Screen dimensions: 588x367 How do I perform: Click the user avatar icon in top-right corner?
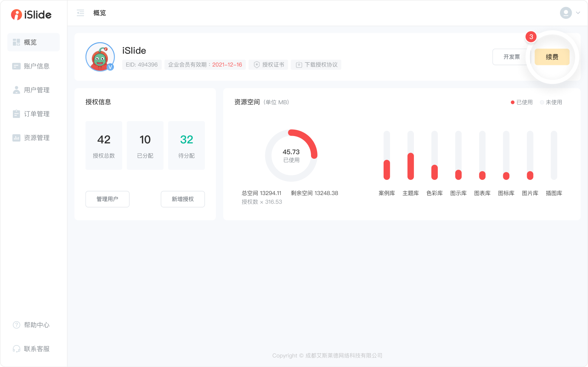click(566, 13)
